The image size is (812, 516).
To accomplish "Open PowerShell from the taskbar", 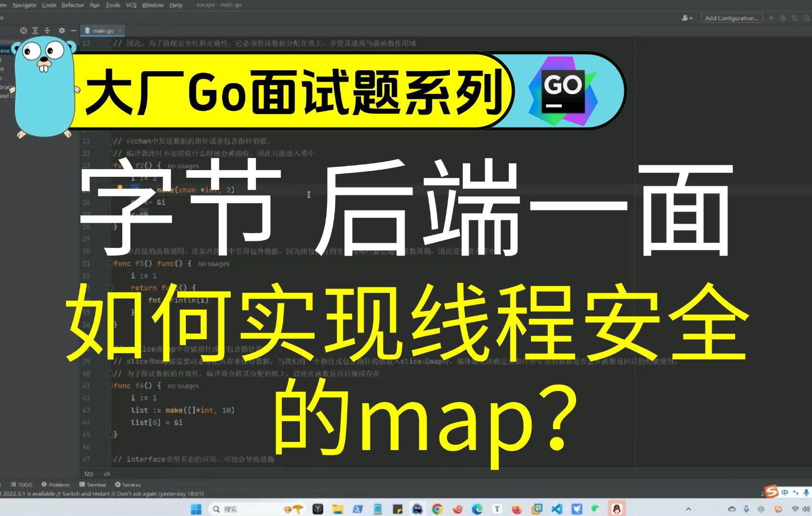I will (358, 509).
